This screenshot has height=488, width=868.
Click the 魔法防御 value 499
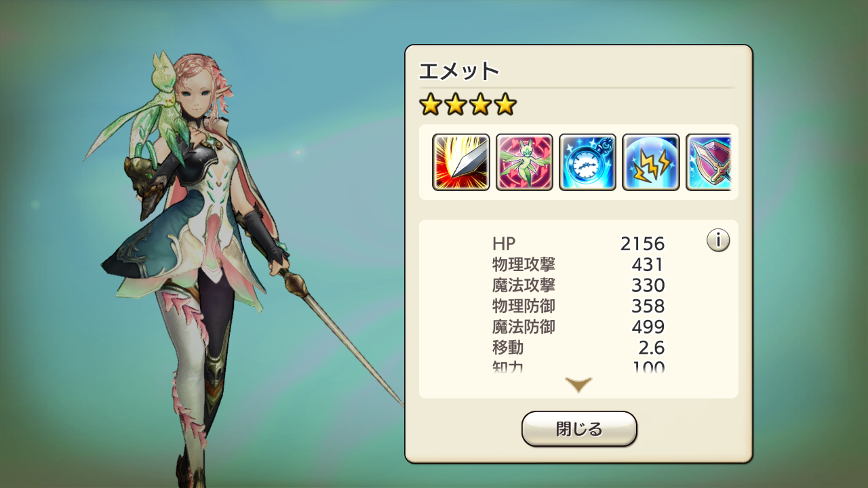coord(648,327)
